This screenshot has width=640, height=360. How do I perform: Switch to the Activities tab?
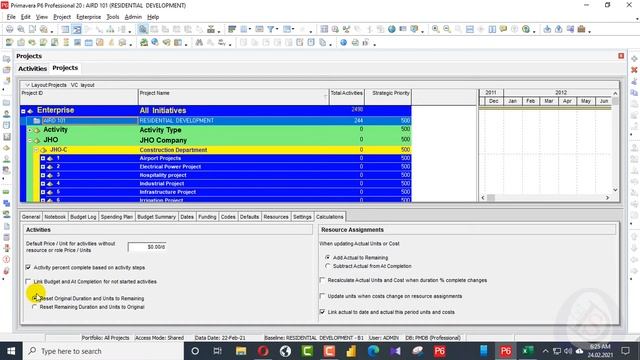coord(32,69)
